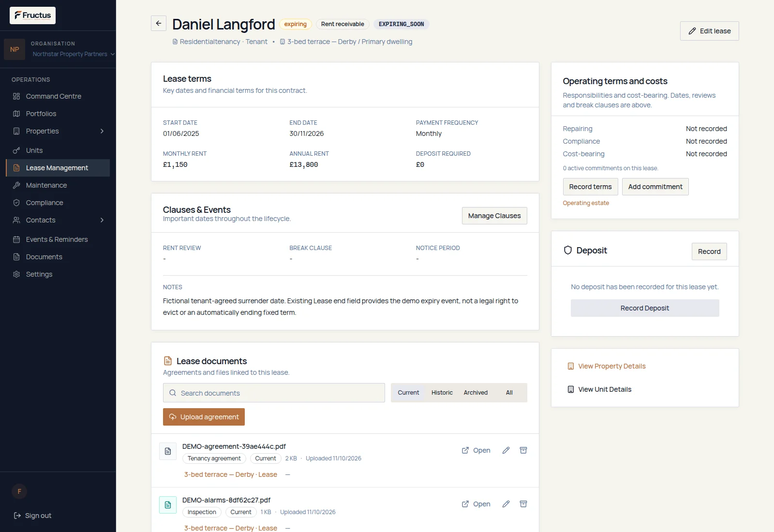Click Add commitment button
This screenshot has width=774, height=532.
(655, 187)
